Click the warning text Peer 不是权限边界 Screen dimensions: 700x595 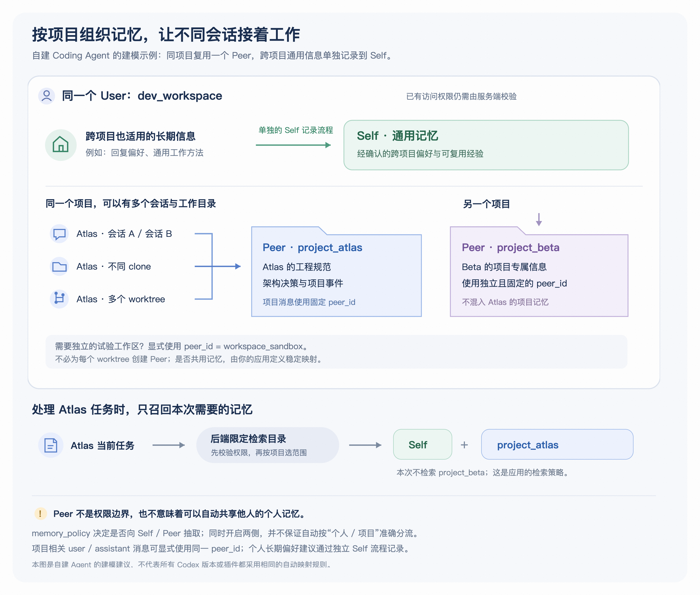click(180, 514)
